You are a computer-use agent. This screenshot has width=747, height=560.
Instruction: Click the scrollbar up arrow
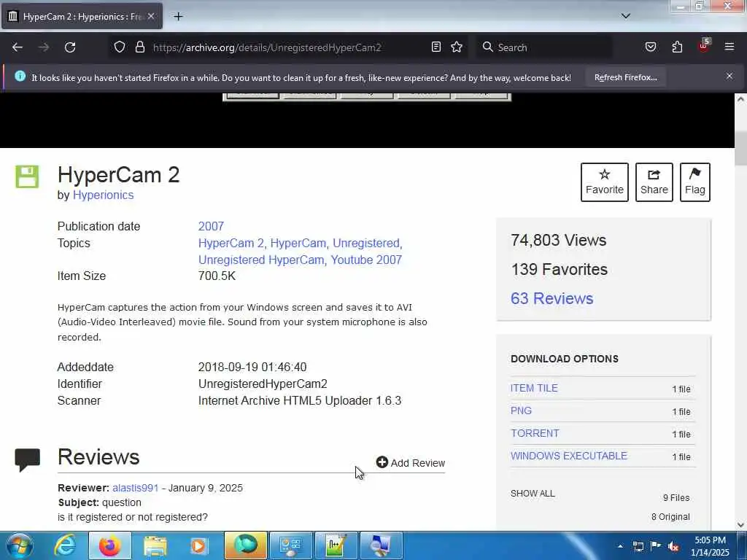tap(740, 99)
